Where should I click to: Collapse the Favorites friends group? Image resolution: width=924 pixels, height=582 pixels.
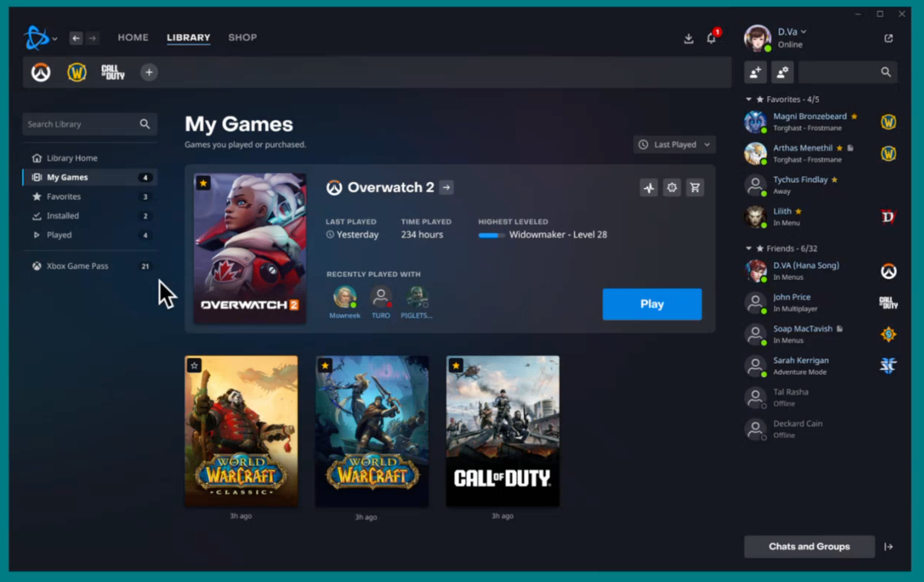748,100
